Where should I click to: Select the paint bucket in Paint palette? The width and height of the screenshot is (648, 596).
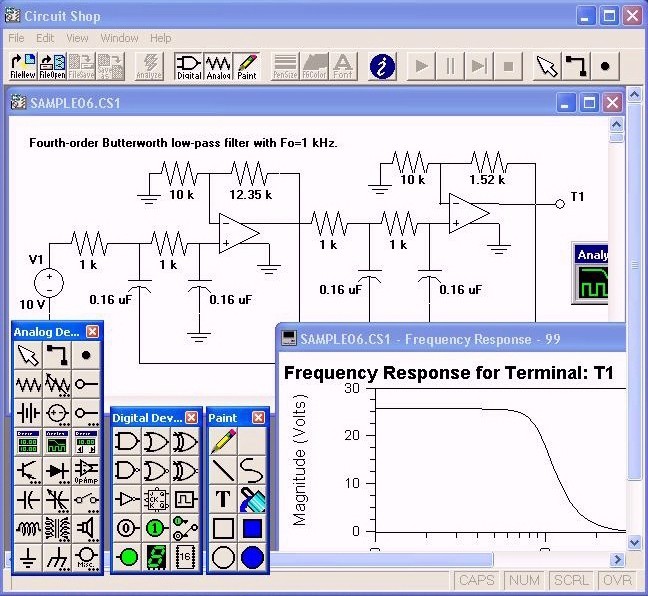(x=252, y=499)
